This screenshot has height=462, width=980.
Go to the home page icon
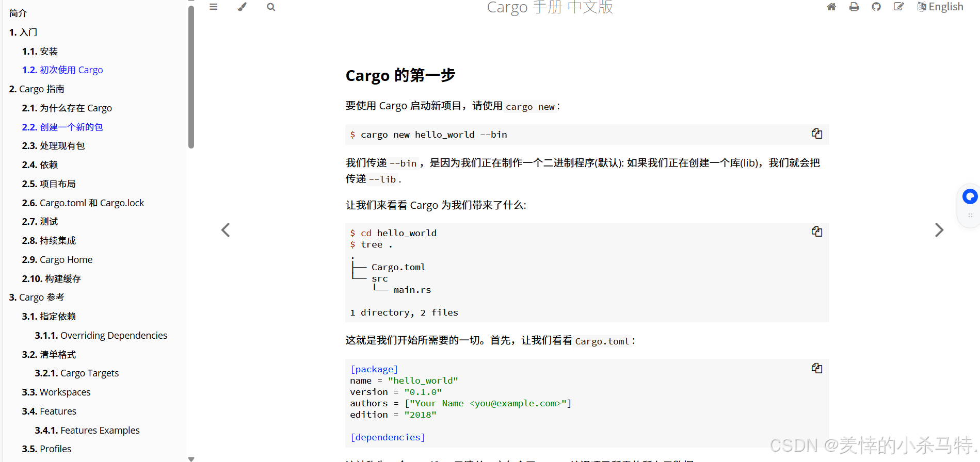point(831,7)
